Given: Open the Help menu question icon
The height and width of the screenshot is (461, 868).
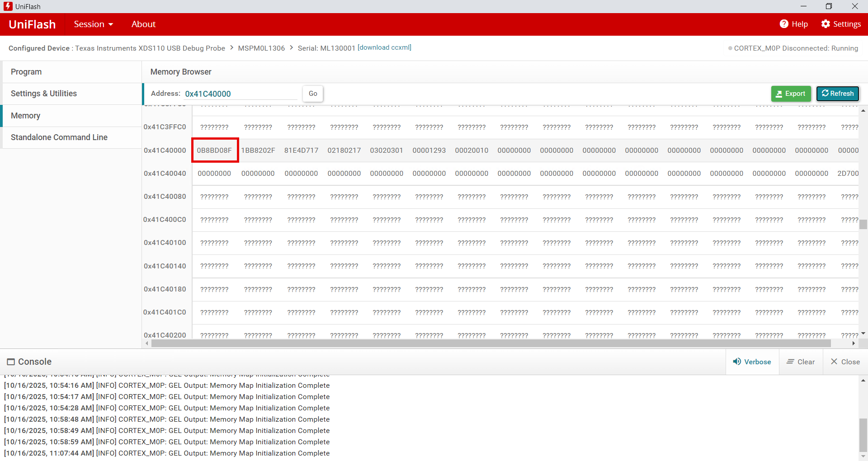Looking at the screenshot, I should [784, 24].
